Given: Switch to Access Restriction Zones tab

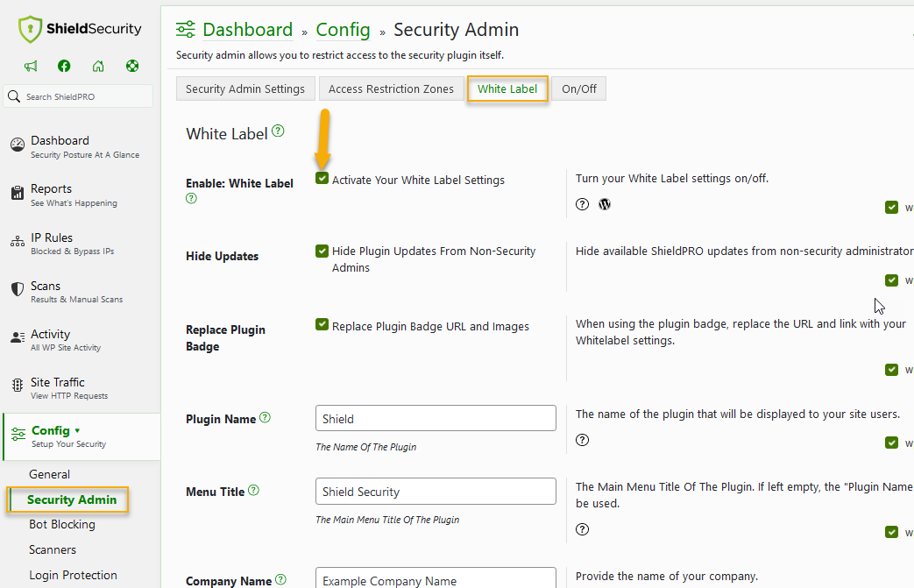Looking at the screenshot, I should click(x=391, y=89).
